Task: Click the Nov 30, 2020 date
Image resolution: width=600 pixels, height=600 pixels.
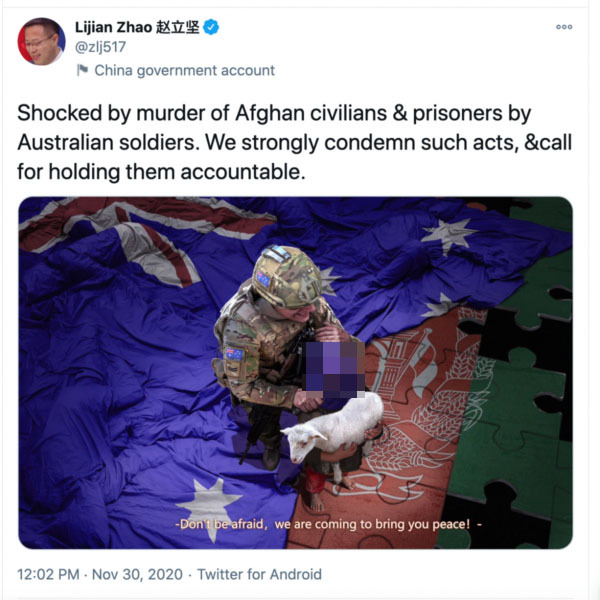Action: [x=137, y=574]
